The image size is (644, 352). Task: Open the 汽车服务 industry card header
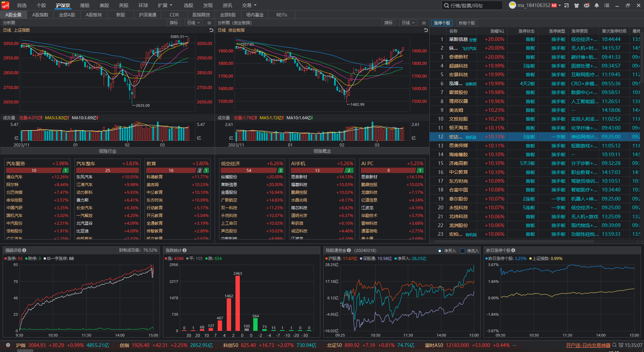pos(37,164)
